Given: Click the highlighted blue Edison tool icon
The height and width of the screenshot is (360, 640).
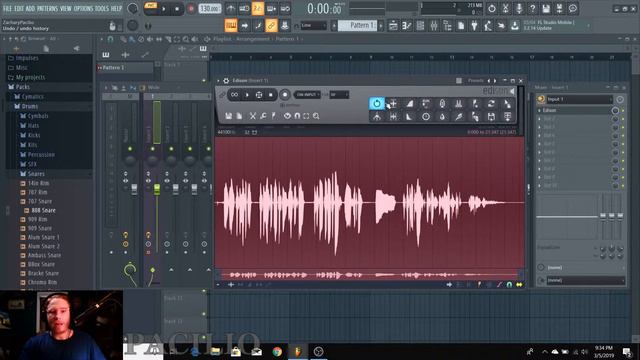Looking at the screenshot, I should click(377, 104).
